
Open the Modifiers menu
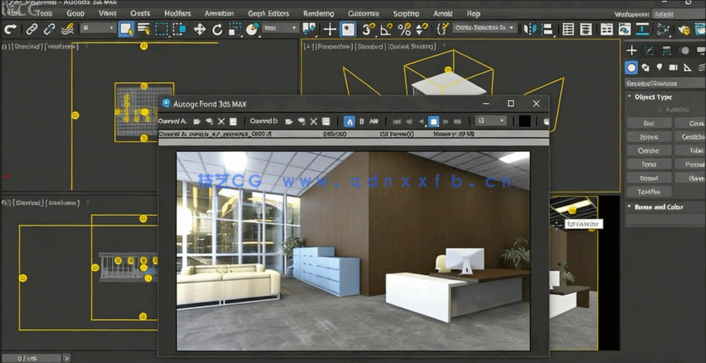[177, 14]
